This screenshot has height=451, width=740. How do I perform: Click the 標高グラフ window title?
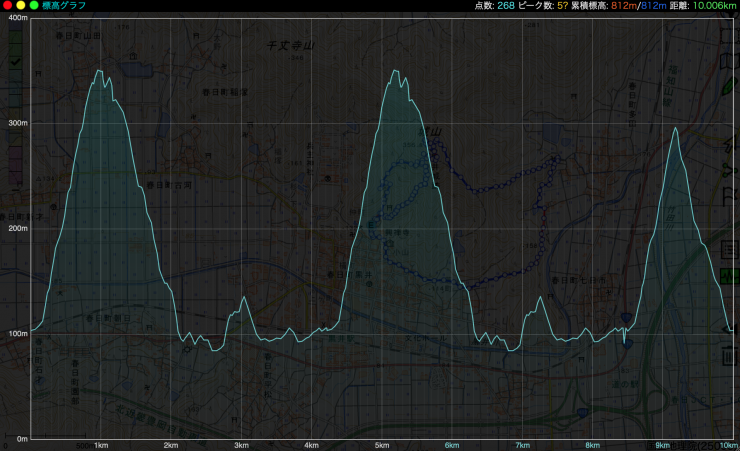coord(64,6)
